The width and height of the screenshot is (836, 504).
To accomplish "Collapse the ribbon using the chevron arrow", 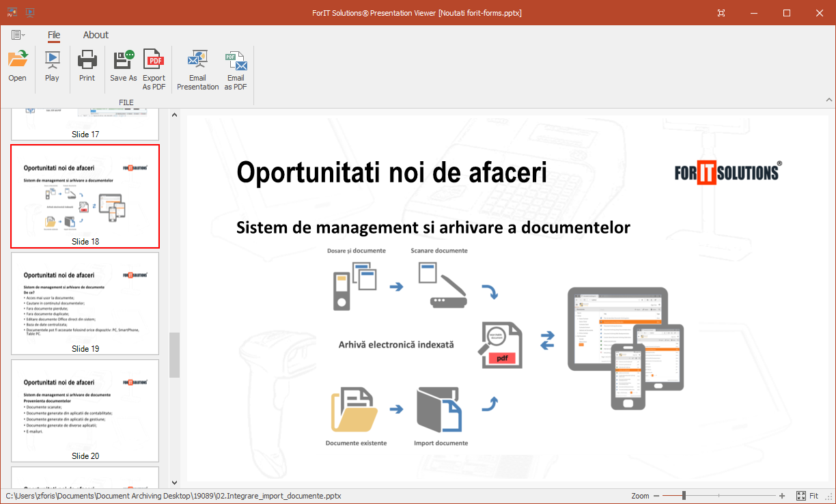I will [x=829, y=100].
